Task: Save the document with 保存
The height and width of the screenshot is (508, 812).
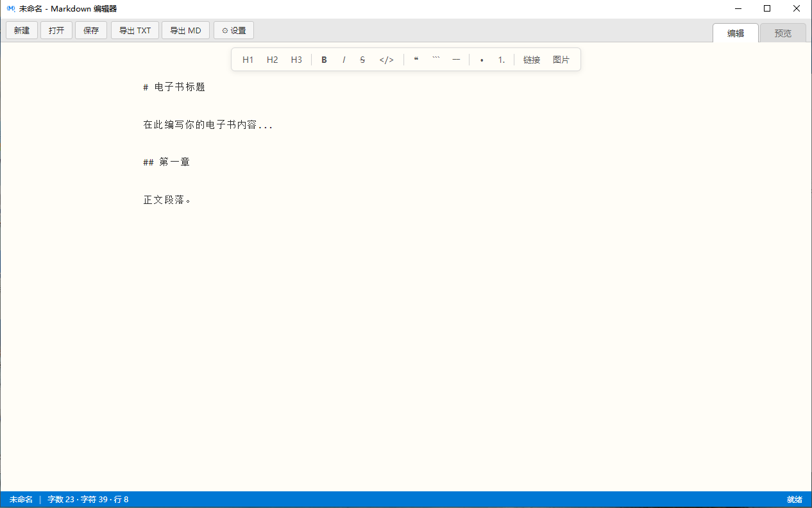Action: point(91,30)
